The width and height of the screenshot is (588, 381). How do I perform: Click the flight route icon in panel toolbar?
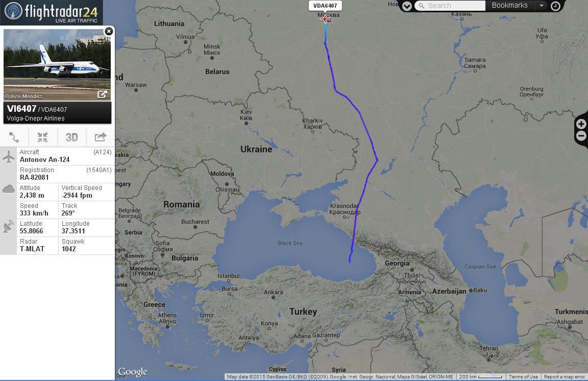pos(14,137)
